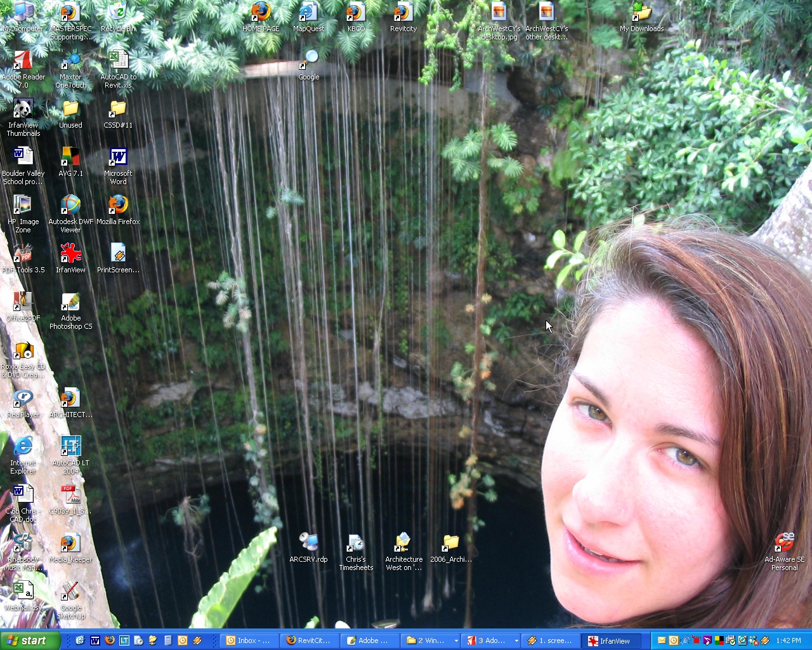Switch to the RevitCity Firefox taskbar window
The width and height of the screenshot is (812, 650).
point(310,640)
